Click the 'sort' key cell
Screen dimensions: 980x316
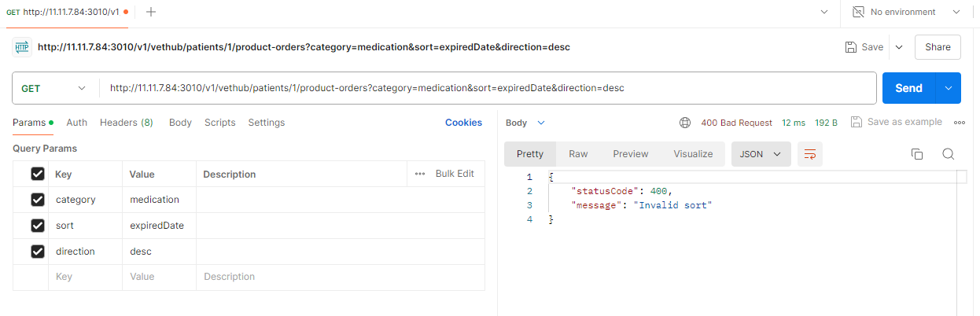[85, 226]
